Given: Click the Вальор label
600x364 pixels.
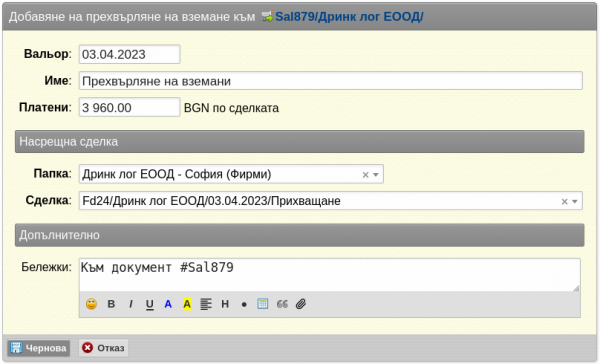Looking at the screenshot, I should click(47, 54).
